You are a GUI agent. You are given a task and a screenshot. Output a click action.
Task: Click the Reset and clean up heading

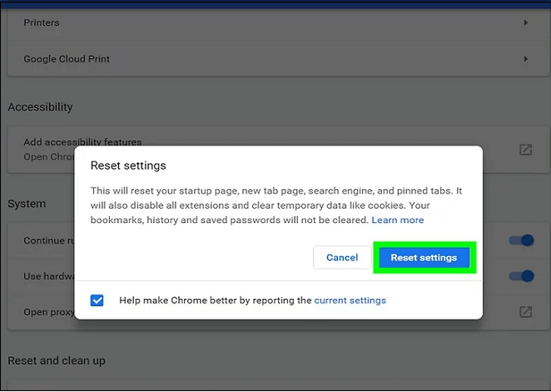(57, 361)
